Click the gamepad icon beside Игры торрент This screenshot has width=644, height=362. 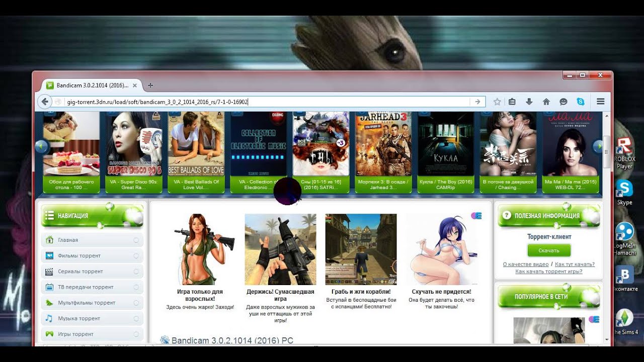click(49, 334)
